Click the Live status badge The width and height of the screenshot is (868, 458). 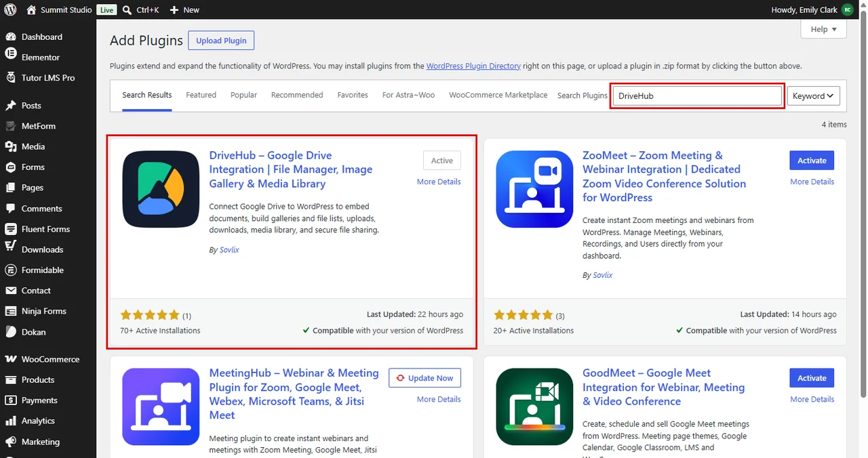106,9
